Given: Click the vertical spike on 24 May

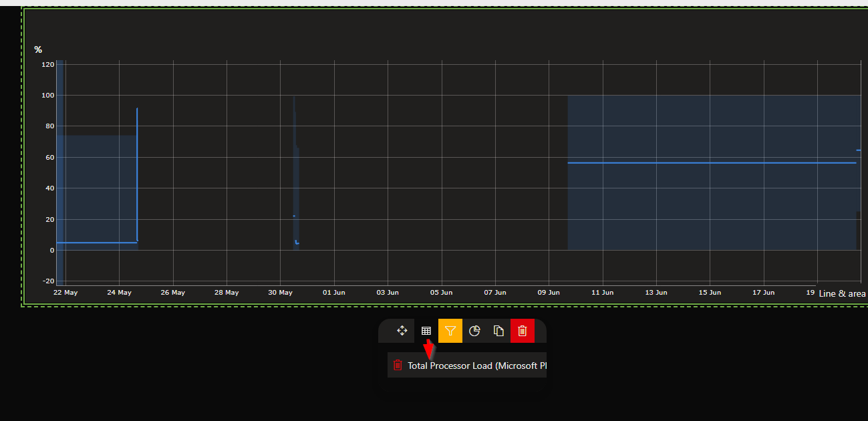Looking at the screenshot, I should pyautogui.click(x=137, y=174).
